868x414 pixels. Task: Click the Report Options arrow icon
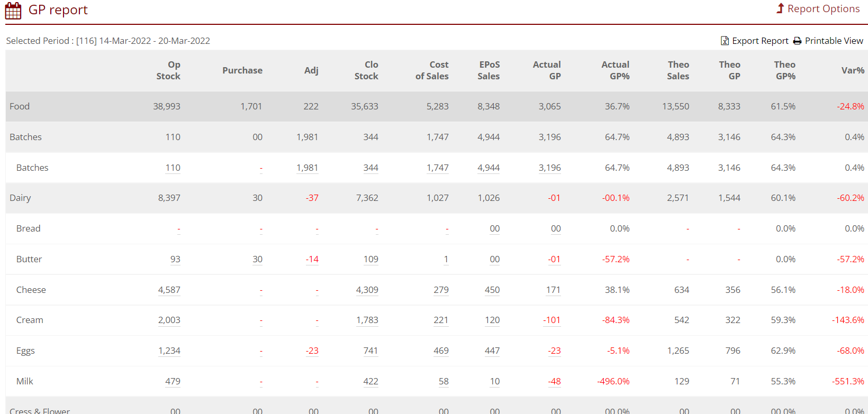[x=780, y=8]
